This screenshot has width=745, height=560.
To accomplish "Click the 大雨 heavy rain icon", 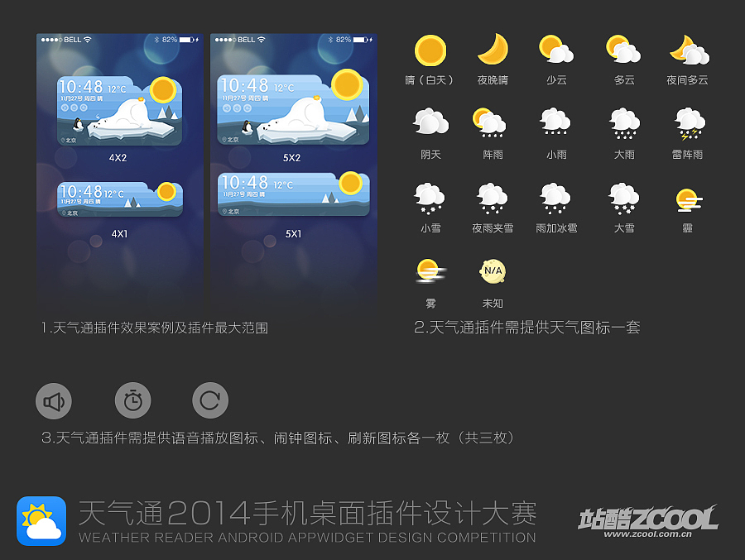I will [x=625, y=123].
